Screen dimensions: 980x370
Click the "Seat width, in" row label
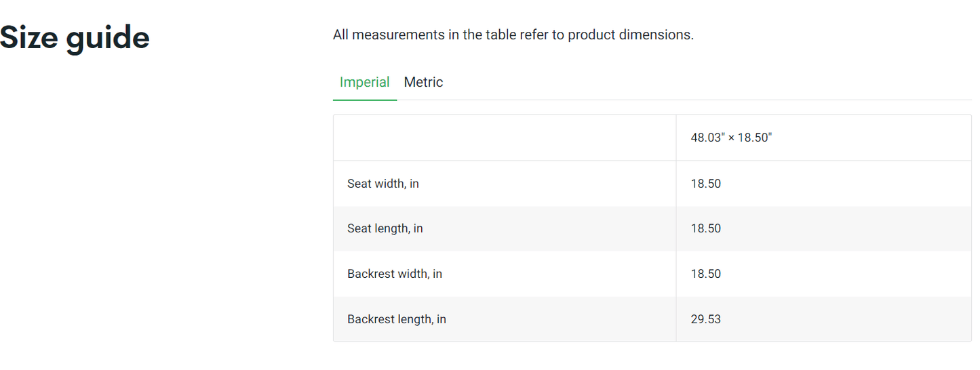click(x=383, y=184)
